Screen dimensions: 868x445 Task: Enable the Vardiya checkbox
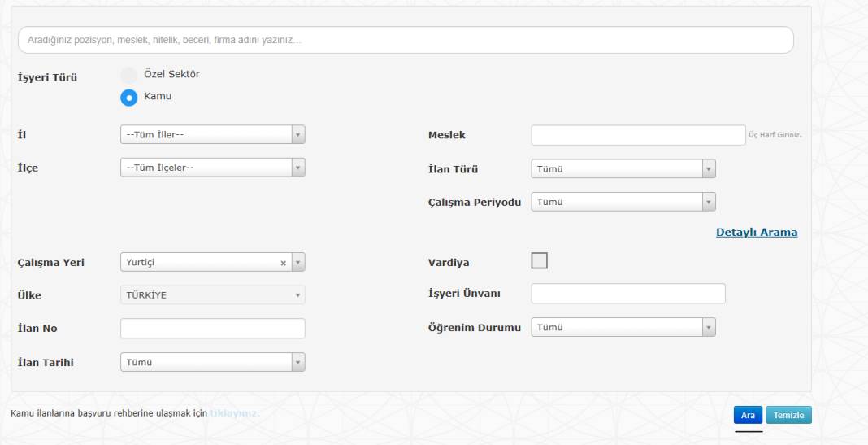click(x=540, y=260)
